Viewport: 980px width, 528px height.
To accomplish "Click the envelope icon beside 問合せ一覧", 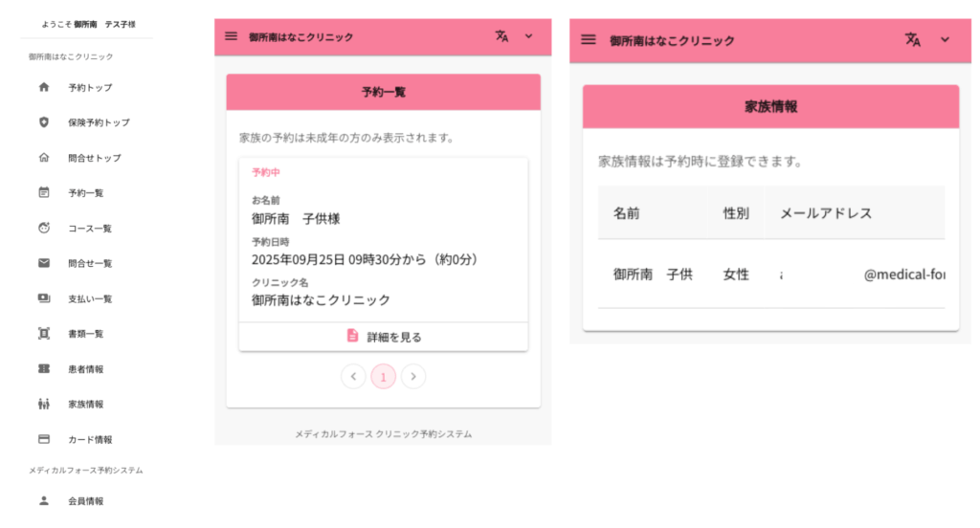I will 43,263.
